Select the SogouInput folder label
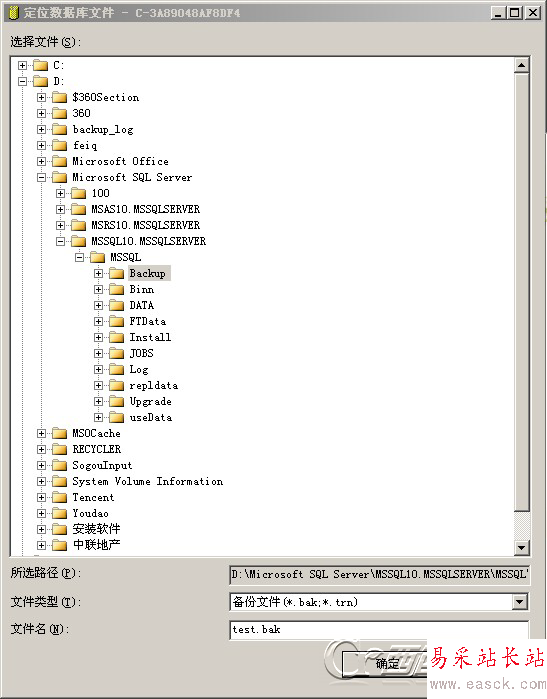Image resolution: width=547 pixels, height=699 pixels. (x=102, y=466)
